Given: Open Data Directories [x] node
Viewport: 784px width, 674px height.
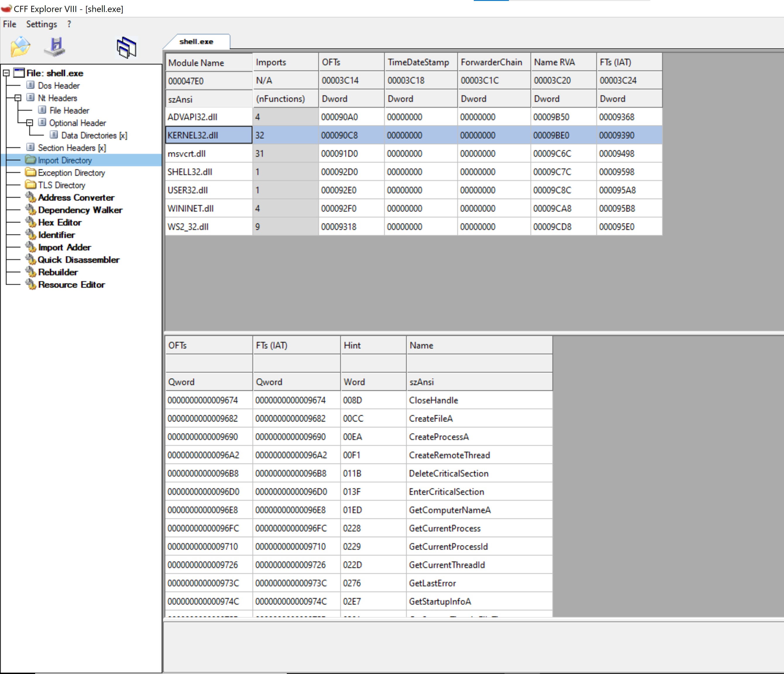Looking at the screenshot, I should tap(94, 136).
